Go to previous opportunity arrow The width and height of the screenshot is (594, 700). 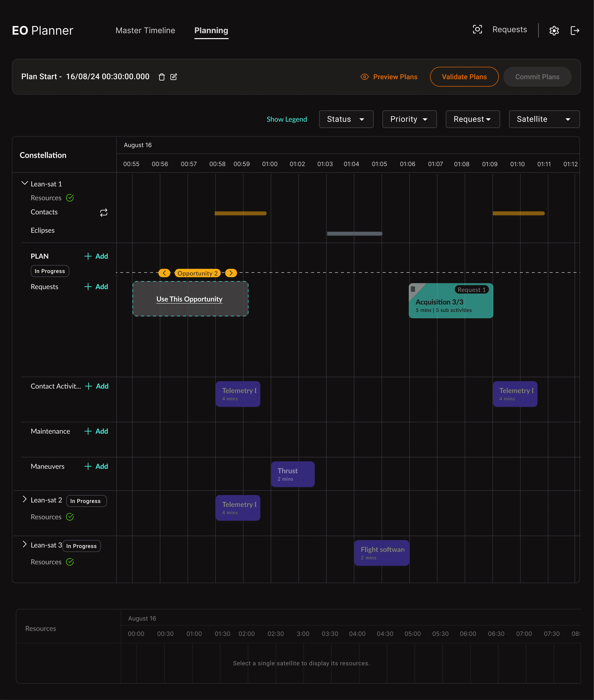pos(164,273)
